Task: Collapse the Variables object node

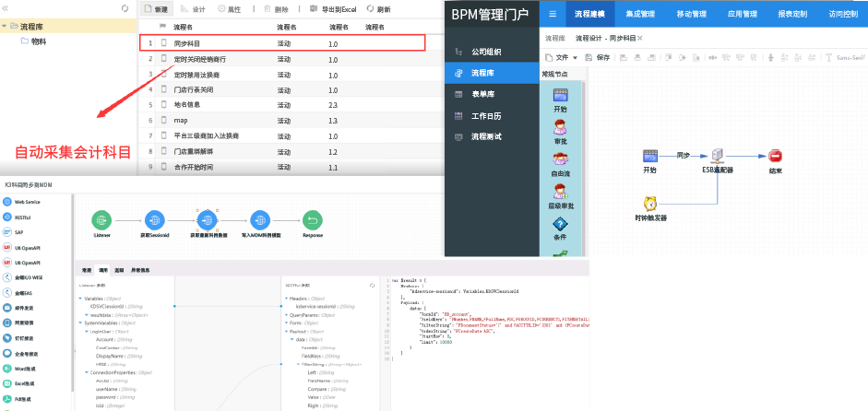Action: point(80,299)
